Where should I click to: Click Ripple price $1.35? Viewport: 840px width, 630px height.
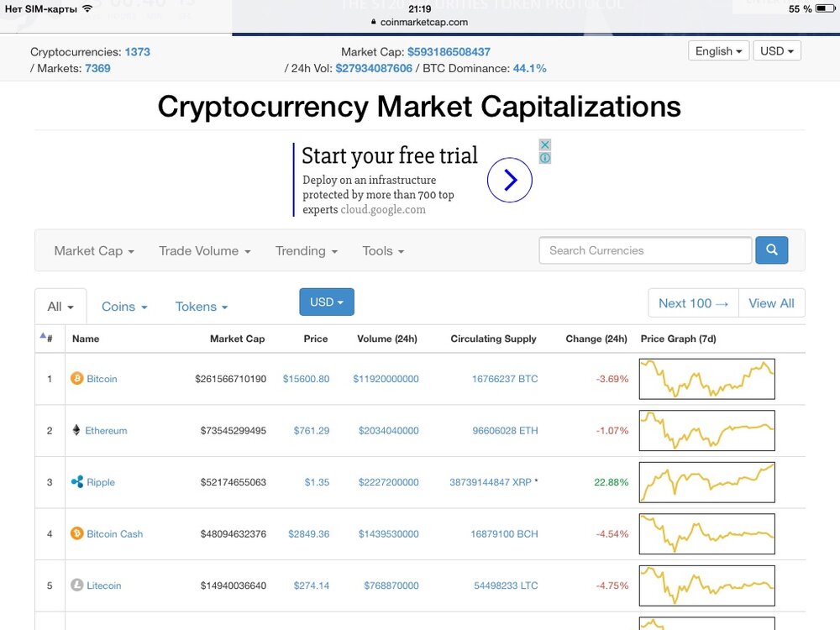click(317, 482)
